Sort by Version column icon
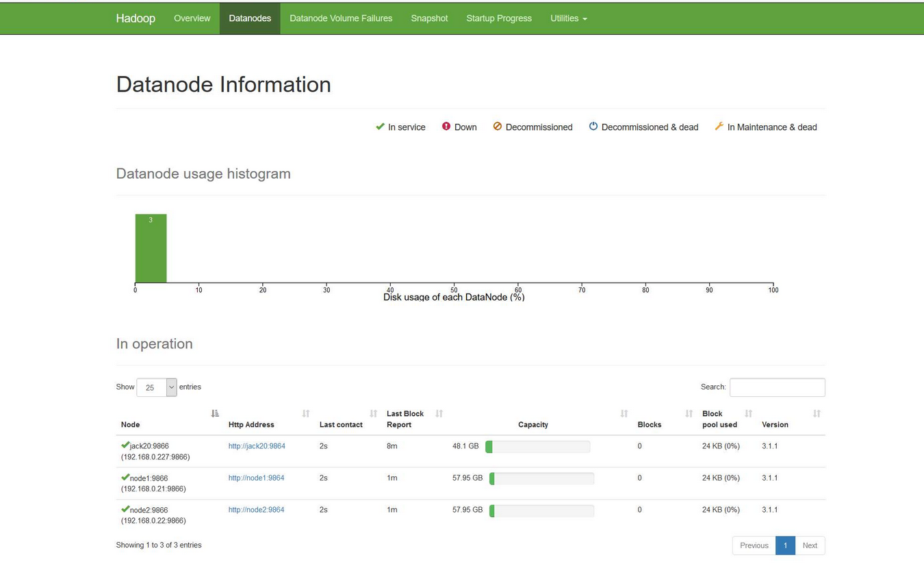This screenshot has height=566, width=924. point(817,413)
